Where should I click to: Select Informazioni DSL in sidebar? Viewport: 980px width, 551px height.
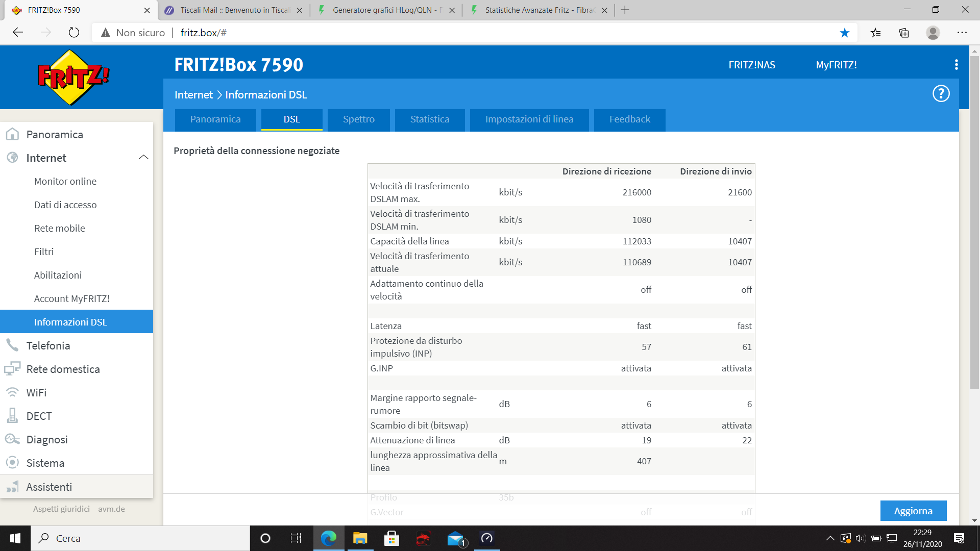(77, 321)
